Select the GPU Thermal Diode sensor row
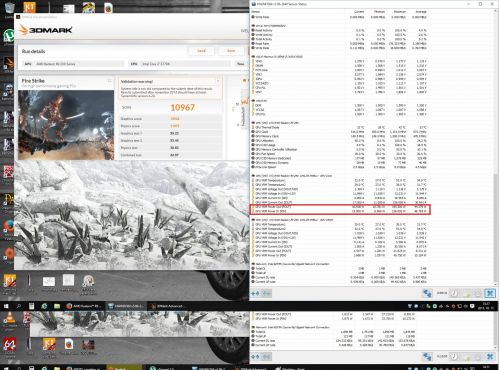The width and height of the screenshot is (500, 370). point(339,127)
